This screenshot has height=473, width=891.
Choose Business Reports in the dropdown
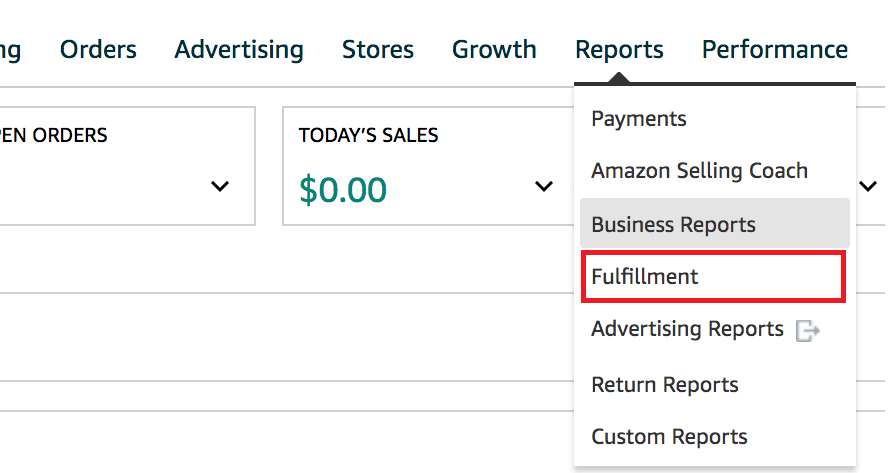click(x=673, y=224)
